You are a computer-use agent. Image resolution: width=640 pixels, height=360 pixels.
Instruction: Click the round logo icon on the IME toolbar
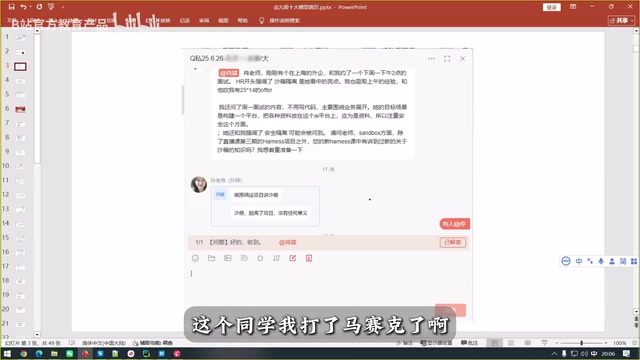tap(566, 261)
